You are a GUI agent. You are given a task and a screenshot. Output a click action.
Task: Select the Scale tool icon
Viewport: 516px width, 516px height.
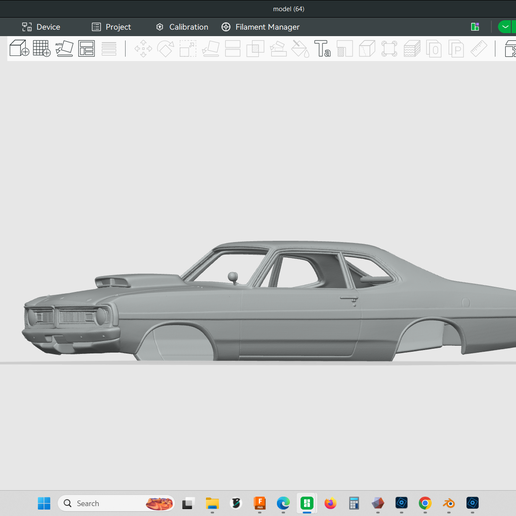click(188, 49)
